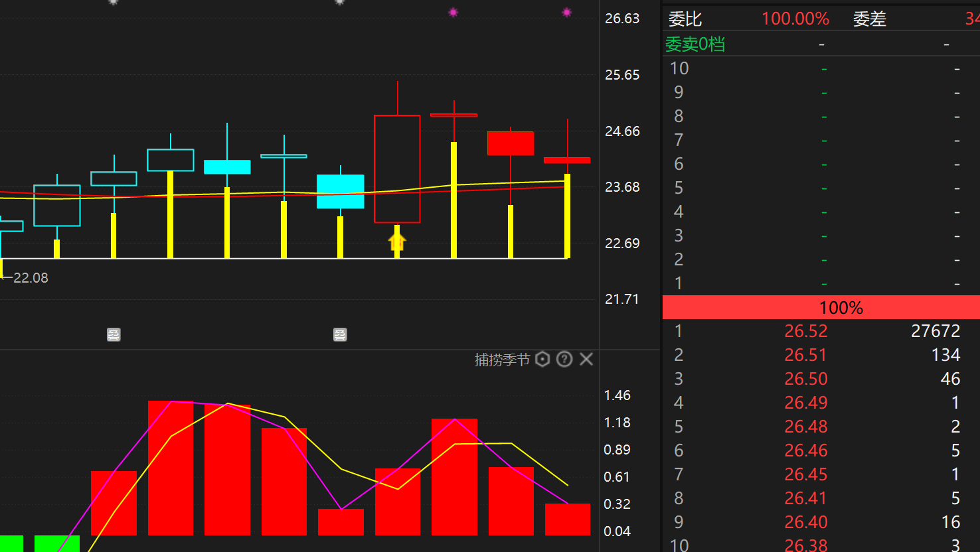Click the 100.00% 委比 value

click(x=795, y=19)
